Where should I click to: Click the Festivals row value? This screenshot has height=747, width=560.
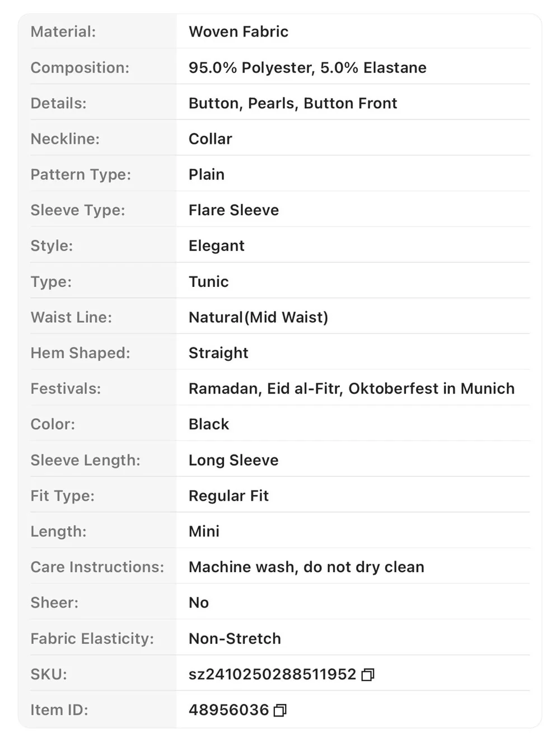(x=352, y=389)
